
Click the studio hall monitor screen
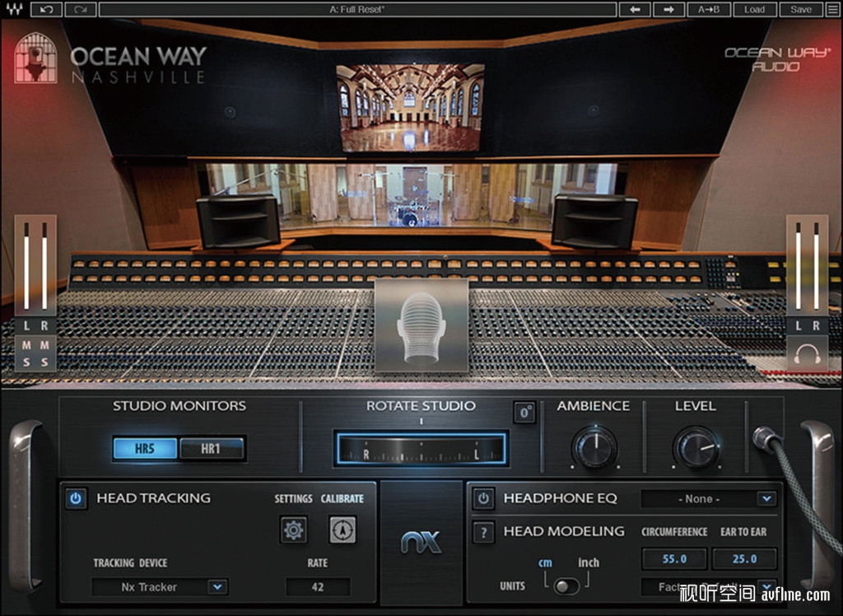410,108
